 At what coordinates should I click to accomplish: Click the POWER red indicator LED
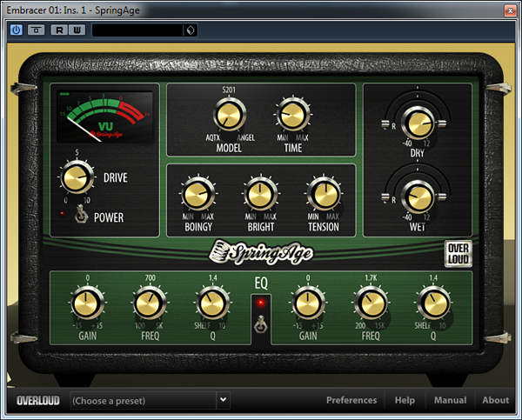pos(62,214)
